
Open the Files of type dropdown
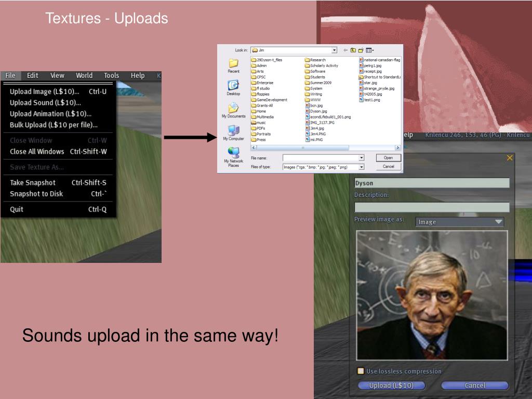click(362, 167)
